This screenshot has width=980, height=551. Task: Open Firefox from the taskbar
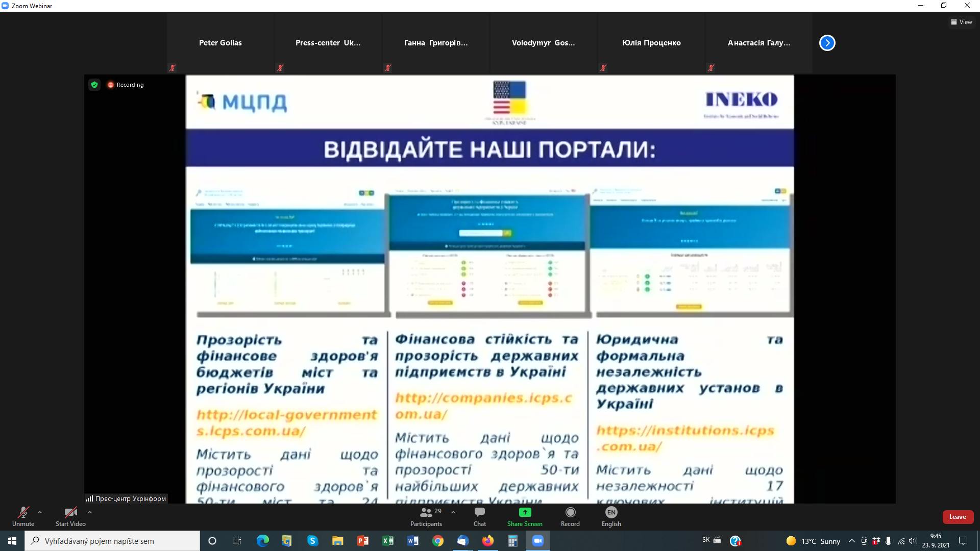point(487,541)
